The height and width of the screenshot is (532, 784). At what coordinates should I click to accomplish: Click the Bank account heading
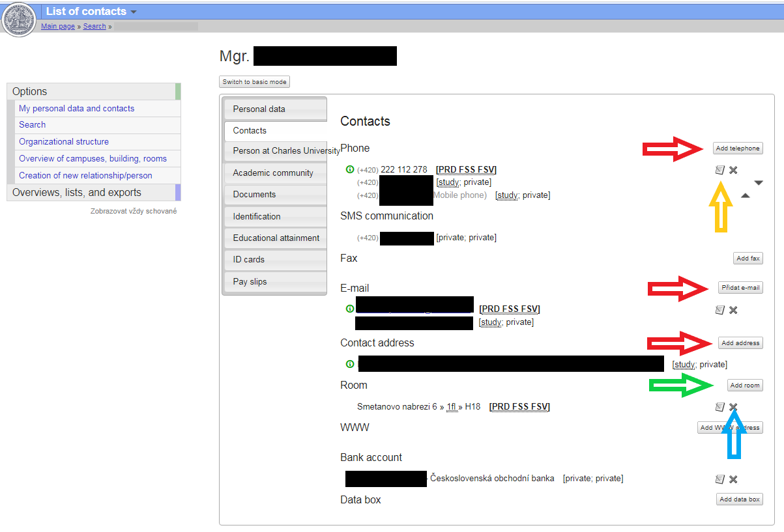[371, 458]
